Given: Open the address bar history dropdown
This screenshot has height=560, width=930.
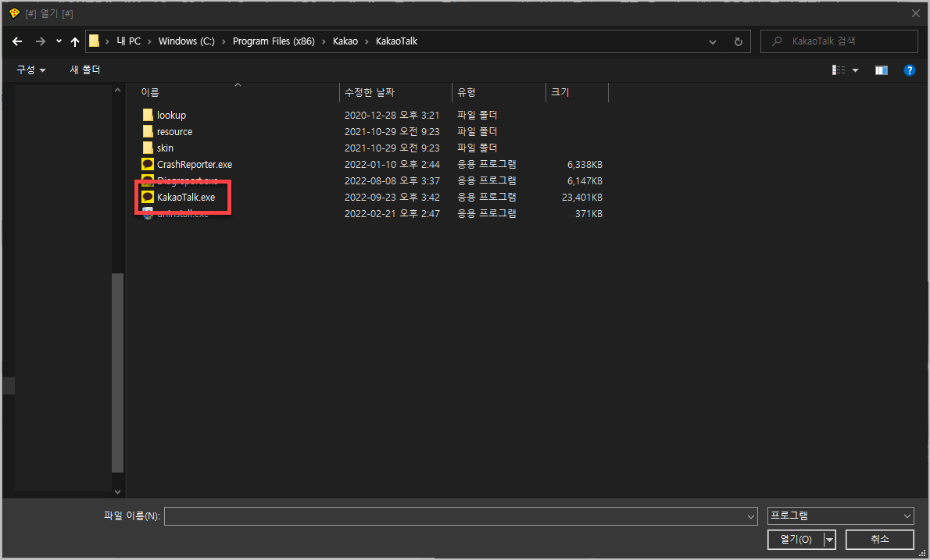Looking at the screenshot, I should point(712,41).
